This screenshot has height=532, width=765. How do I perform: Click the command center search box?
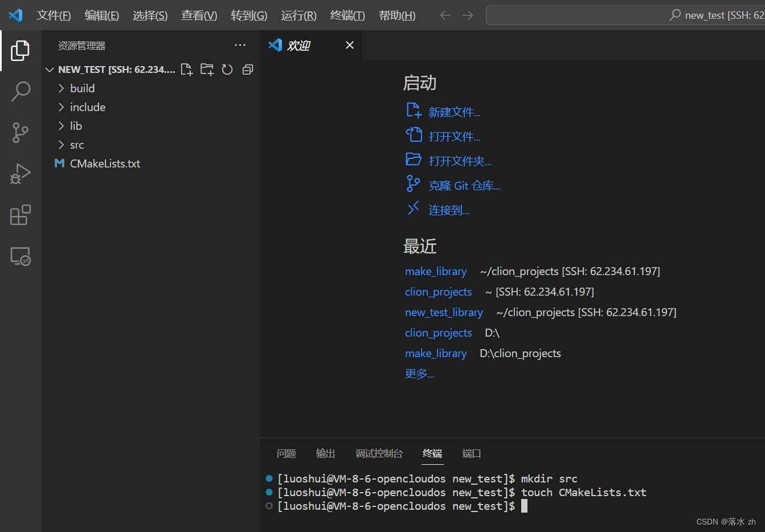click(625, 15)
